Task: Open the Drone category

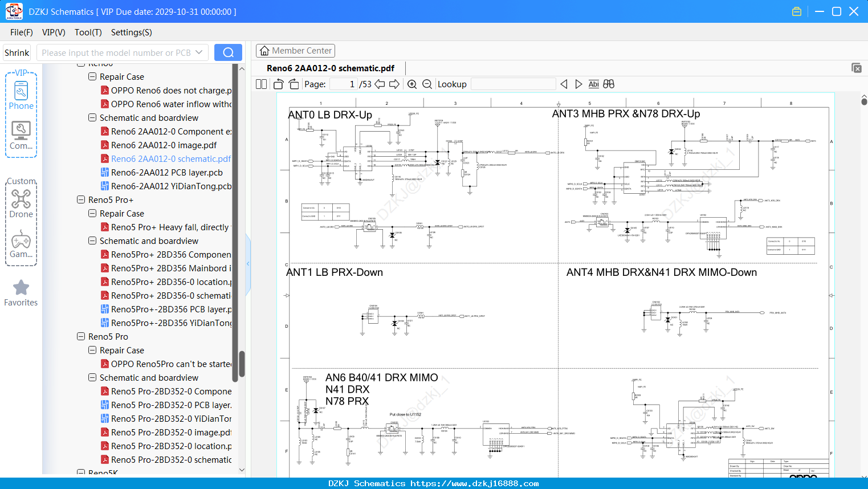Action: point(21,203)
